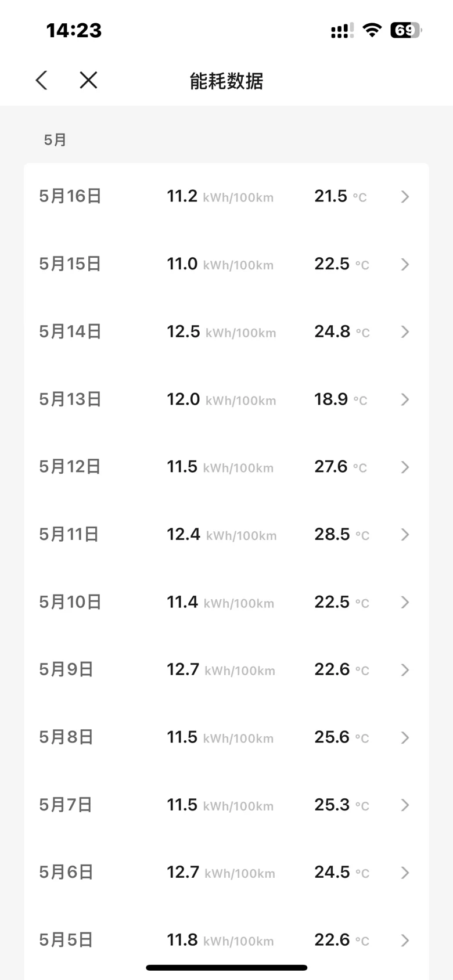Open the chevron for 5月12日

405,467
